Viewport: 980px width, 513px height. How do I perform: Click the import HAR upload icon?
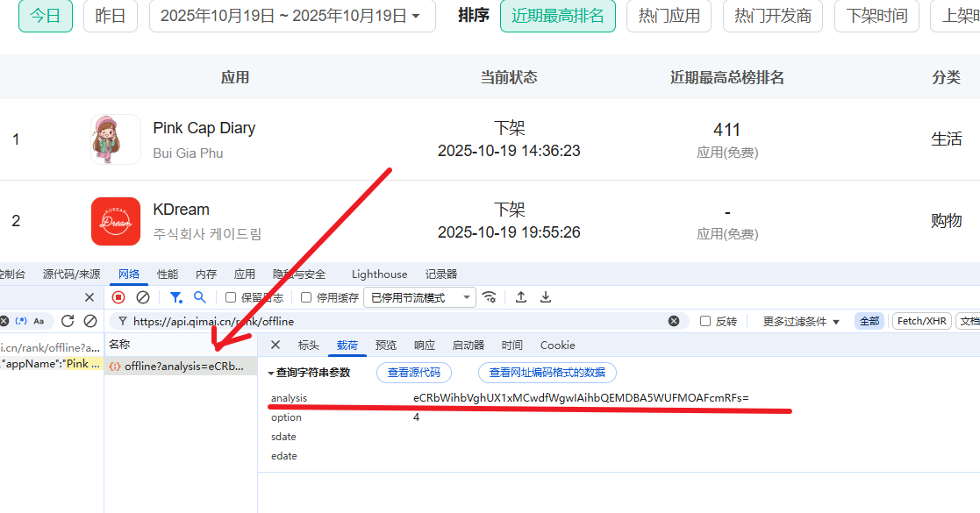[x=520, y=297]
